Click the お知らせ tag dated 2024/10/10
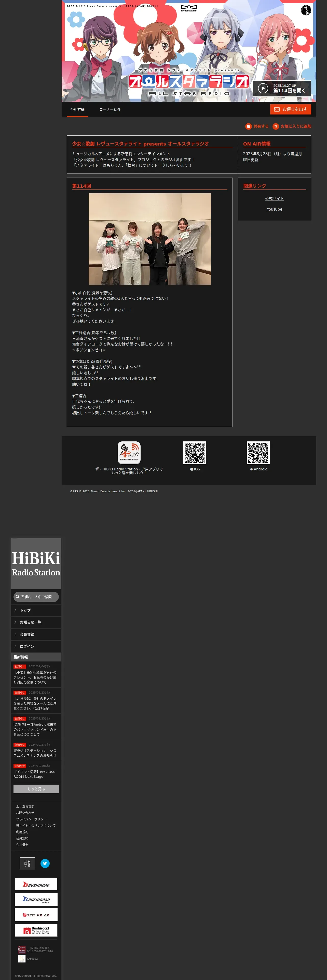Image resolution: width=327 pixels, height=980 pixels. pyautogui.click(x=20, y=766)
